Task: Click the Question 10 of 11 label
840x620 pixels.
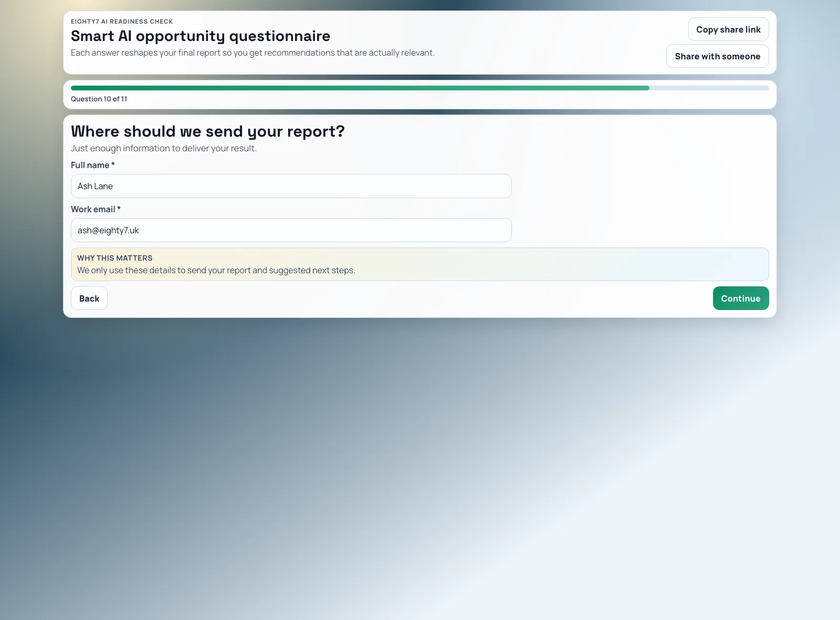Action: pyautogui.click(x=99, y=99)
